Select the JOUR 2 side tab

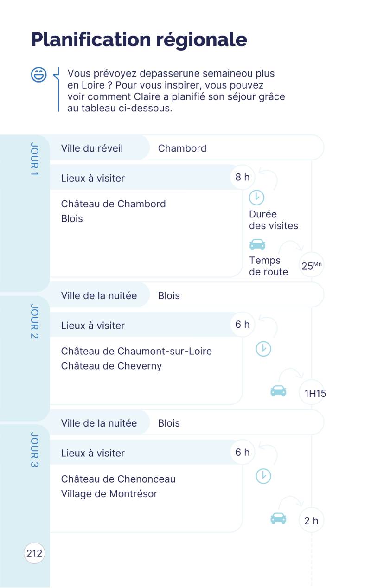[34, 321]
